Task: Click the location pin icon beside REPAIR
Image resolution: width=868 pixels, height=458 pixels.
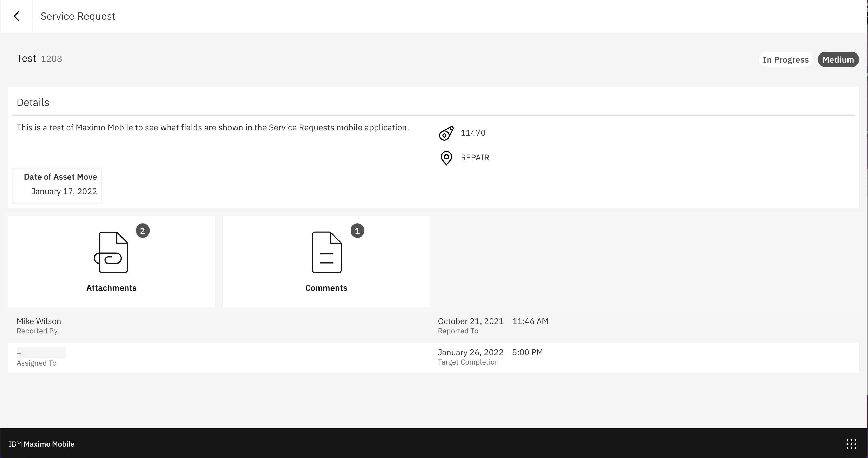Action: [x=446, y=158]
